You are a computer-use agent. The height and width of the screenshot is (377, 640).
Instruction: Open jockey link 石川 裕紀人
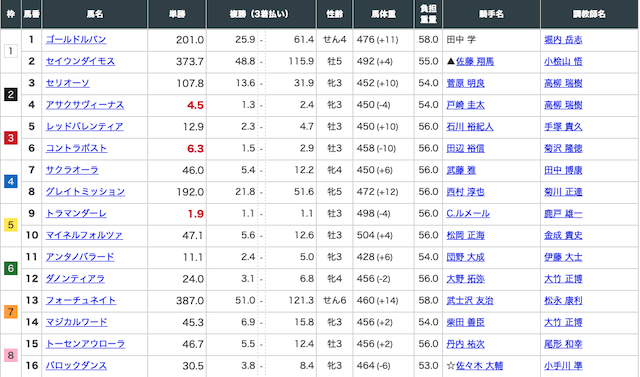470,127
